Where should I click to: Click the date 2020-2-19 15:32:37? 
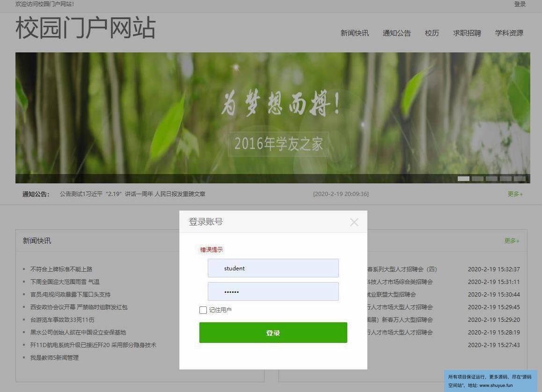point(494,269)
